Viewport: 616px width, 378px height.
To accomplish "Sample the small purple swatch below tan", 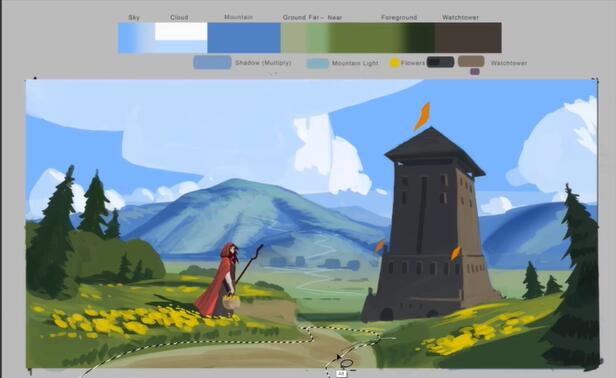I will pyautogui.click(x=475, y=72).
